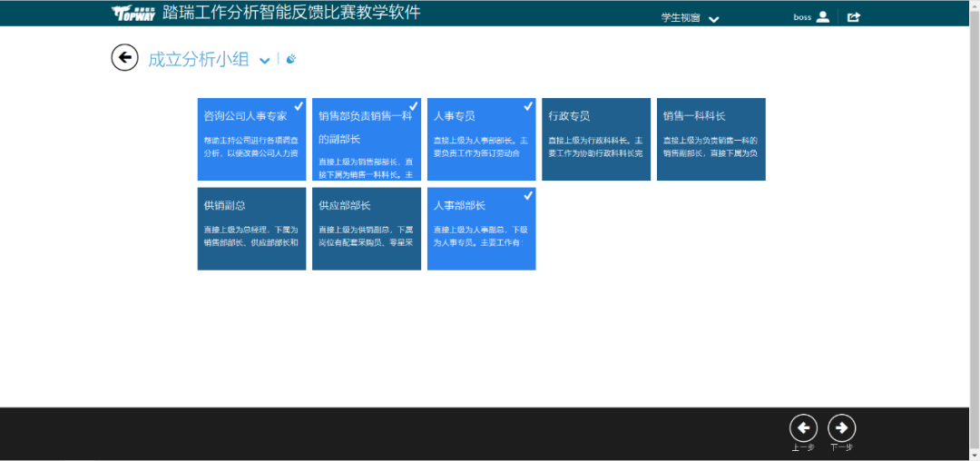The image size is (980, 461).
Task: Open the chevron dropdown next to 成立分析小组
Action: tap(265, 61)
